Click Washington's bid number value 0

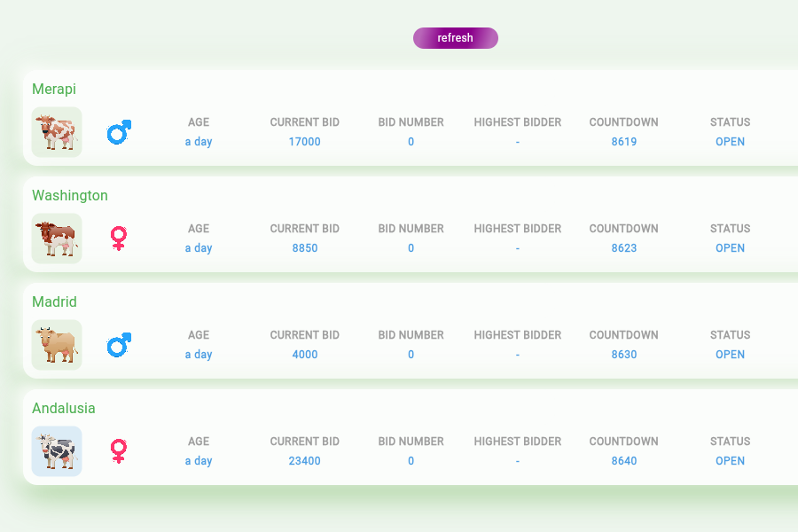pyautogui.click(x=411, y=248)
